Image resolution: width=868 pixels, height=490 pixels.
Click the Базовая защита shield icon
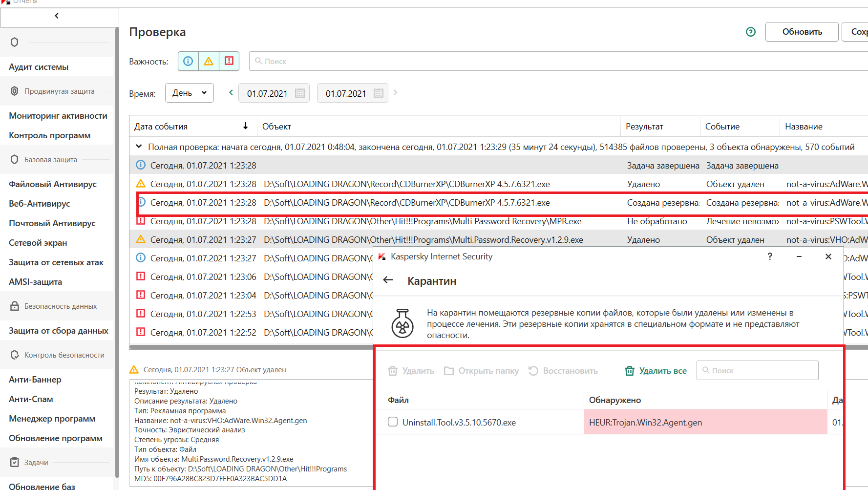tap(15, 159)
